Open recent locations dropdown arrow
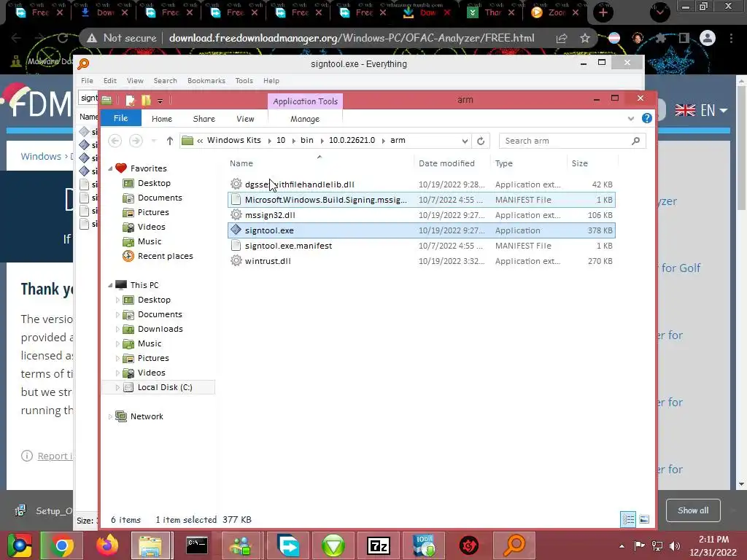747x560 pixels. coord(153,141)
